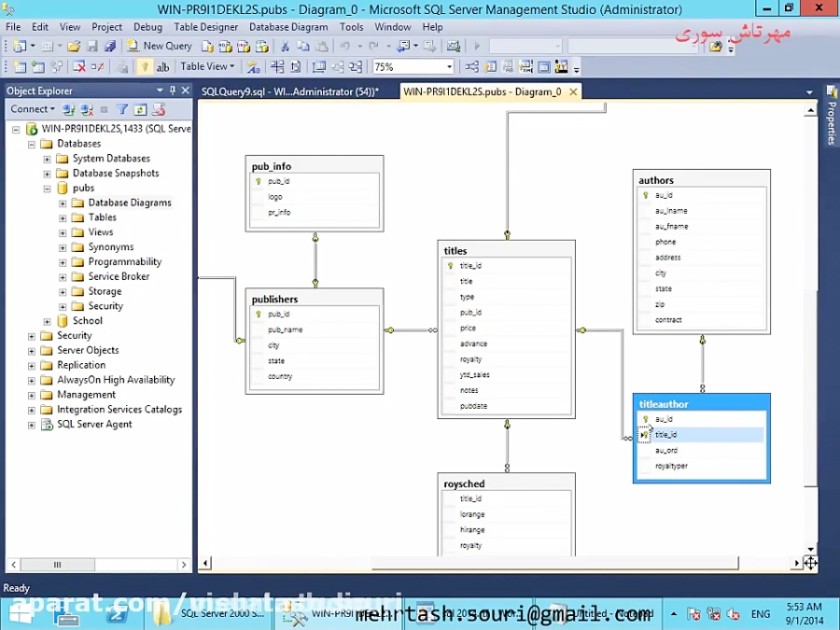Click Manage Indexes and Keys icon
840x630 pixels.
click(490, 67)
